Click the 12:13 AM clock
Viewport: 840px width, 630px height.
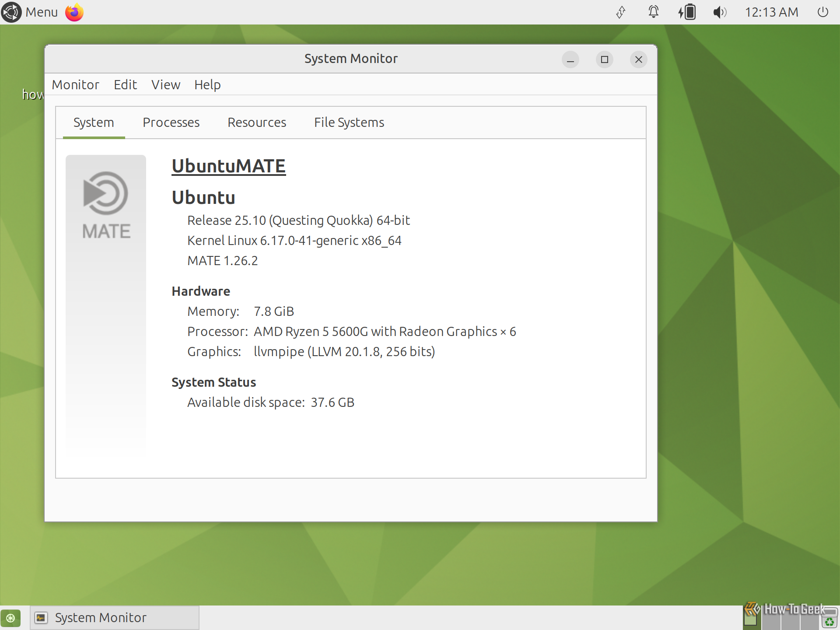[x=771, y=12]
